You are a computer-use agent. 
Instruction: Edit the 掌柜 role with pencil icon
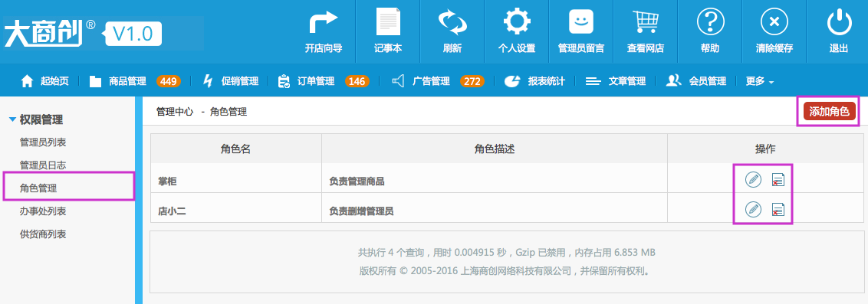(753, 179)
